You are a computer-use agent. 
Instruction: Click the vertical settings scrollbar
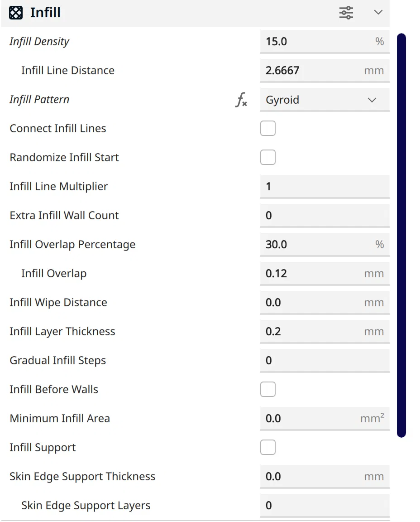click(401, 235)
